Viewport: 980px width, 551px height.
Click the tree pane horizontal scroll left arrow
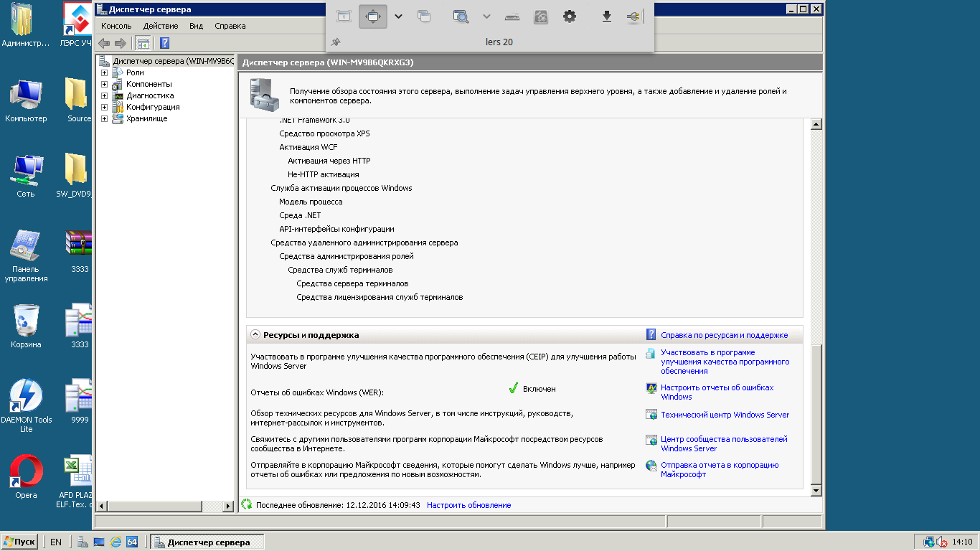(x=101, y=507)
